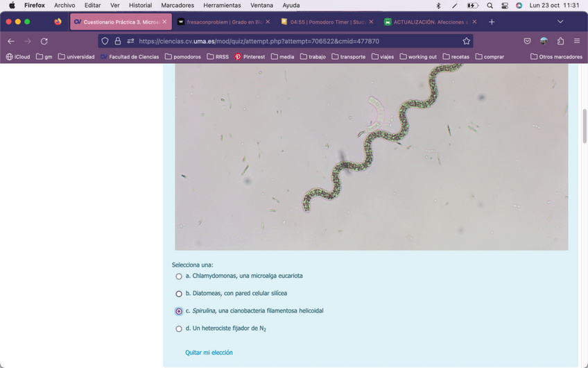Open the Editar menu
The width and height of the screenshot is (588, 368).
[x=93, y=6]
